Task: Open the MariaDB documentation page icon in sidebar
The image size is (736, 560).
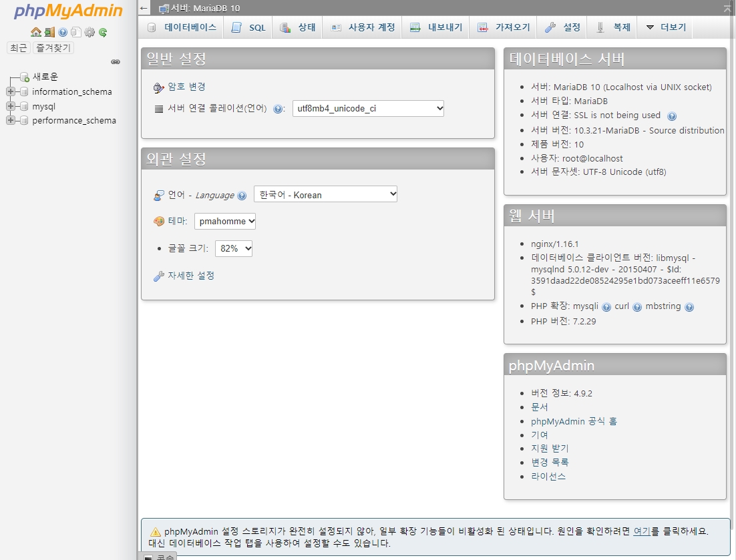Action: pos(75,32)
